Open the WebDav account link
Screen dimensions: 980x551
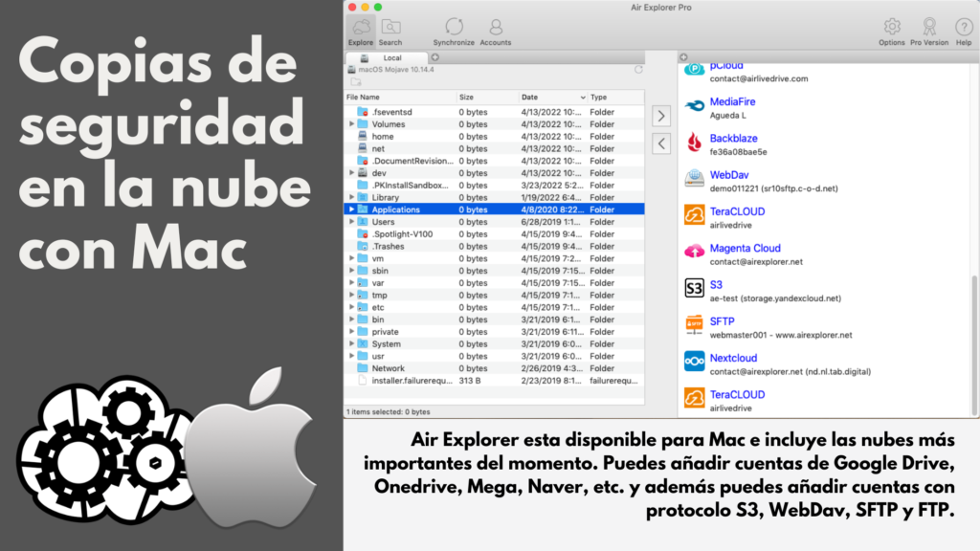coord(728,175)
